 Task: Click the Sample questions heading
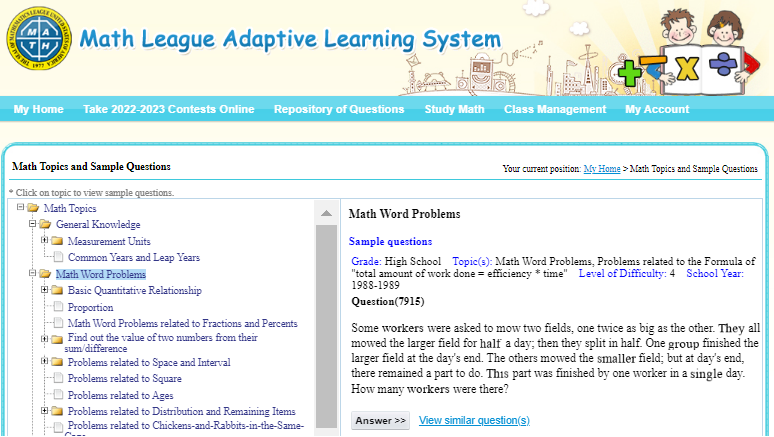(x=390, y=241)
